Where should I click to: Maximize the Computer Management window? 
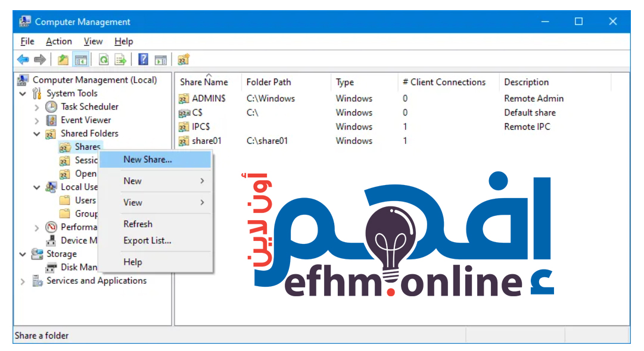[578, 21]
